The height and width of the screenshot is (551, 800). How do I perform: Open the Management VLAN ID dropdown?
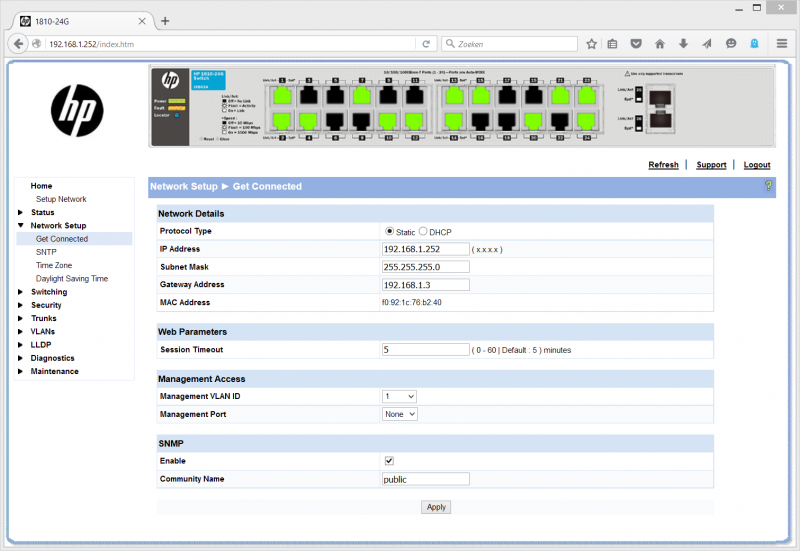click(399, 396)
